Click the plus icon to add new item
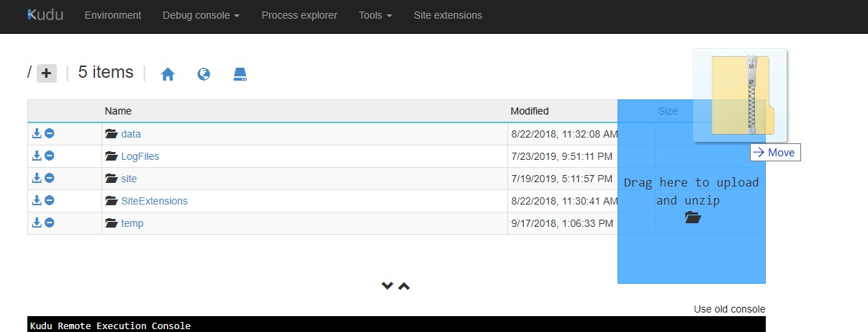The height and width of the screenshot is (332, 868). coord(47,73)
